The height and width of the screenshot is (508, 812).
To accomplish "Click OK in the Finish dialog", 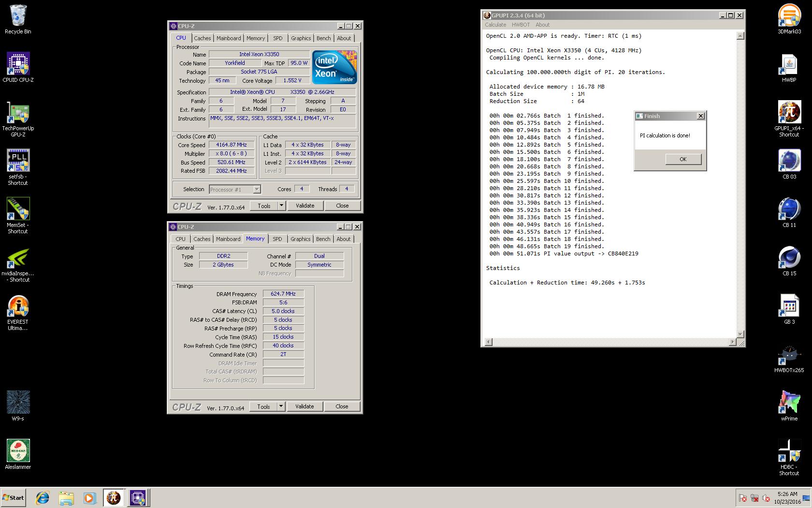I will click(x=683, y=159).
